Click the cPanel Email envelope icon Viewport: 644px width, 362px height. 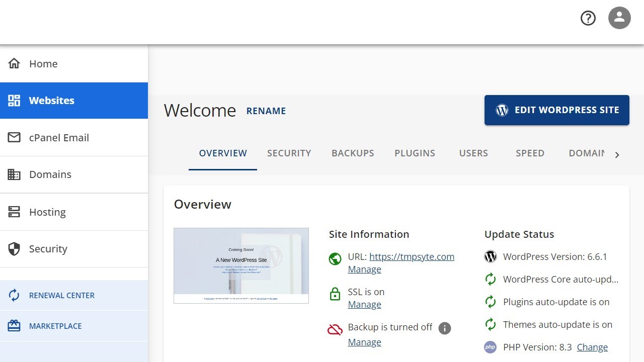tap(14, 137)
